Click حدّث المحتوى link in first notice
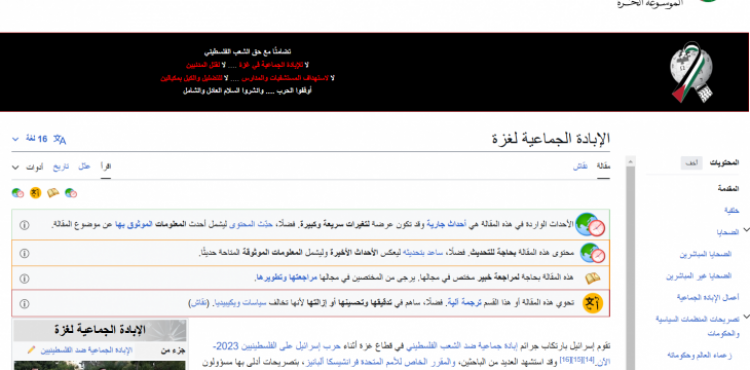The width and height of the screenshot is (750, 370). (251, 225)
